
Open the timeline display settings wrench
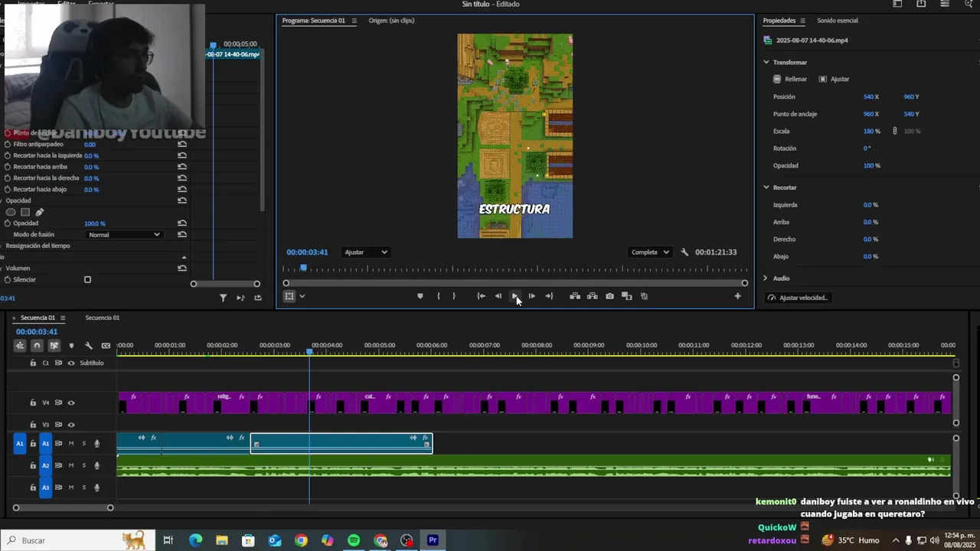(x=88, y=346)
